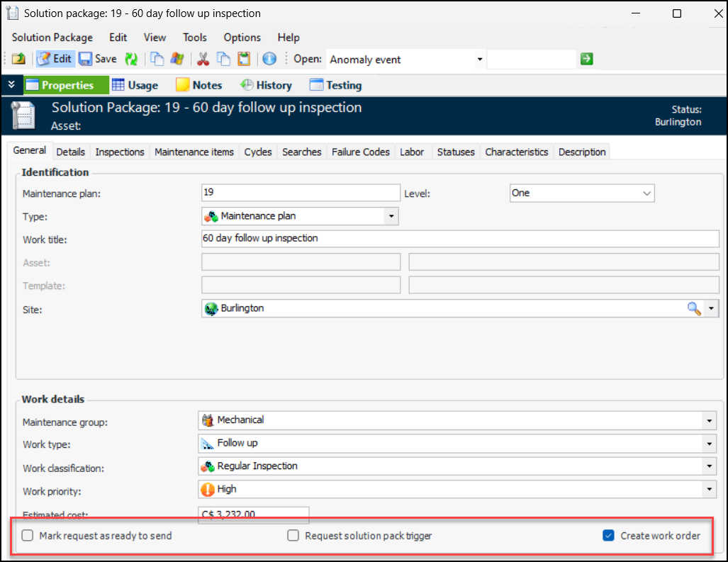This screenshot has height=562, width=728.
Task: Click the folder icon at toolbar start
Action: (x=18, y=60)
